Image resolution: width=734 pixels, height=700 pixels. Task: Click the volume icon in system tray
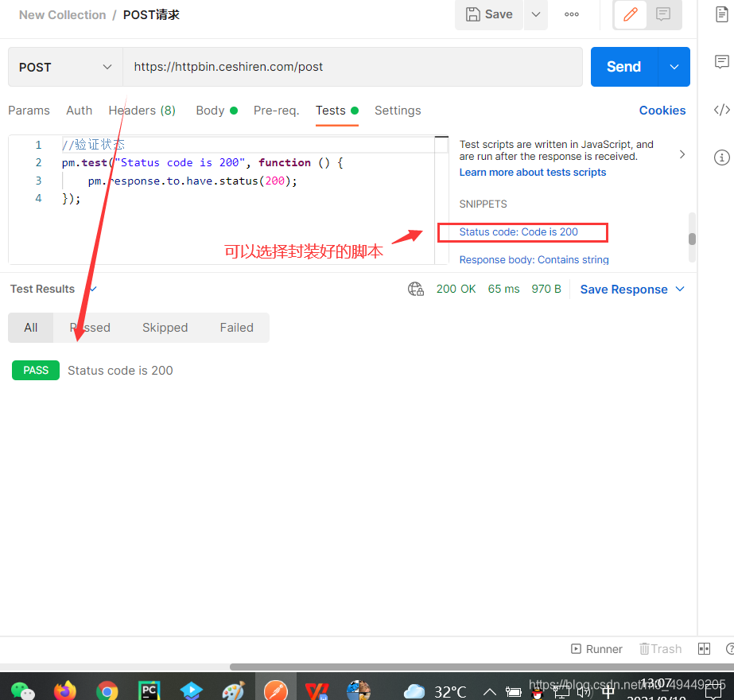point(584,691)
